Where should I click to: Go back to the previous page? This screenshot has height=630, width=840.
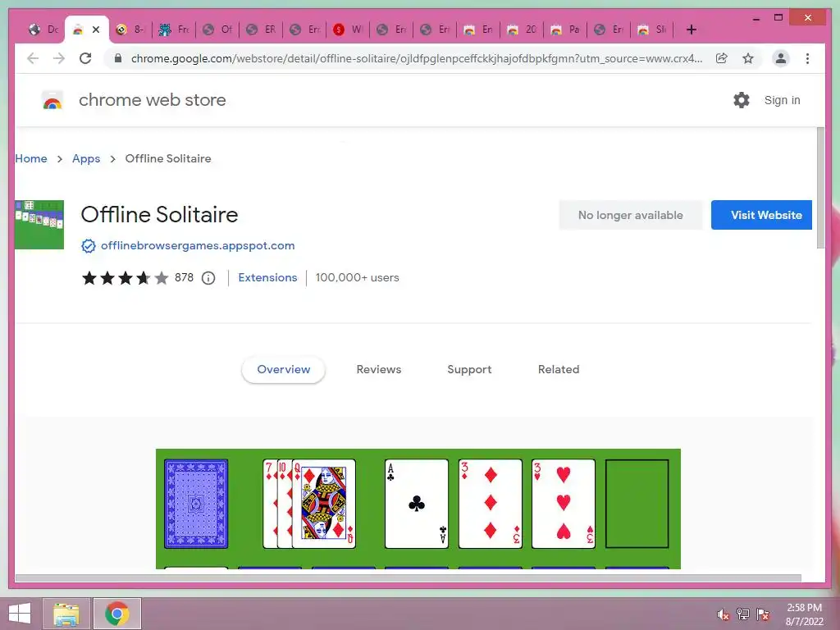[x=33, y=58]
